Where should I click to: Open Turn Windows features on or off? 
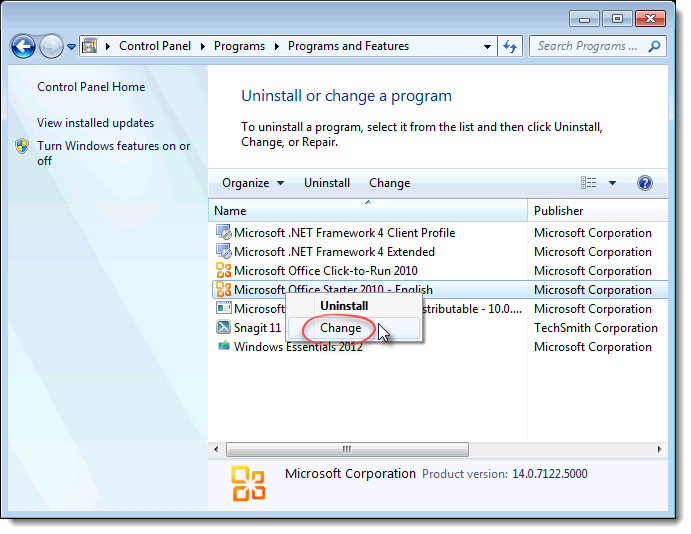tap(114, 153)
